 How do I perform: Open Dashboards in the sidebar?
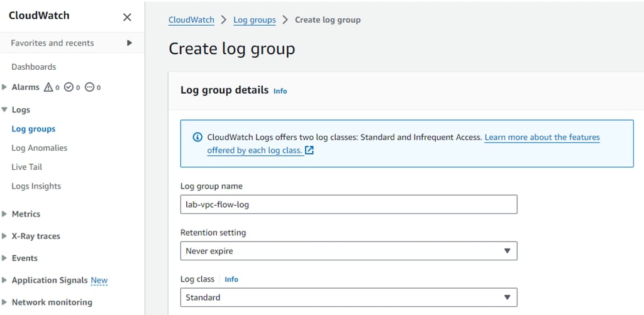tap(34, 67)
